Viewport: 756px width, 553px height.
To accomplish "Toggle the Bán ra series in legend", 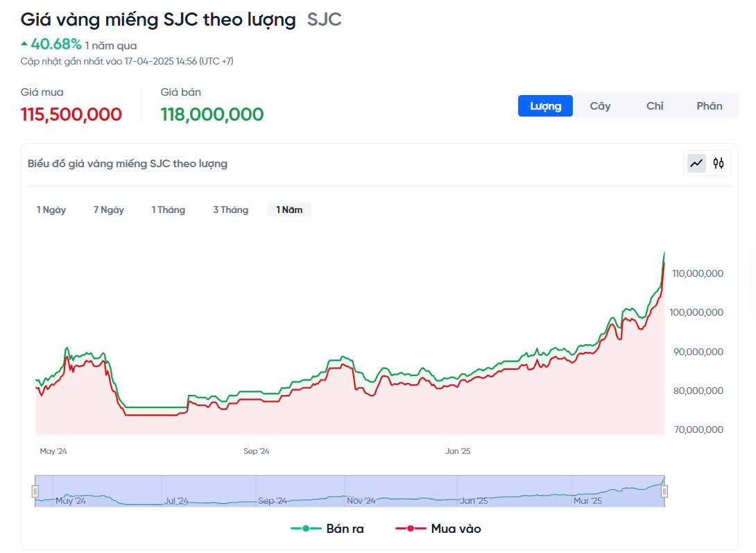I will coord(327,529).
